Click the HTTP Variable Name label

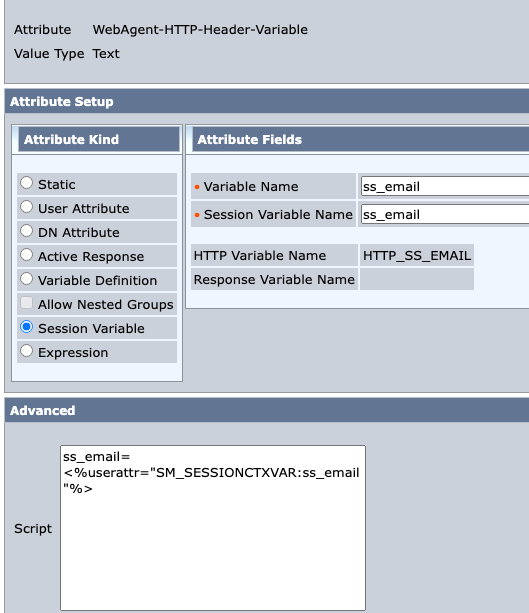(x=260, y=256)
